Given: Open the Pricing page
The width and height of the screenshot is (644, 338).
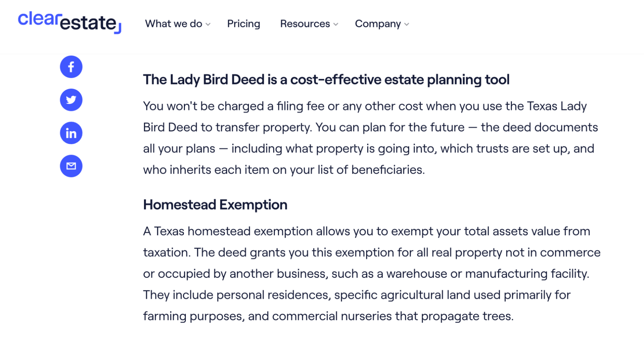Looking at the screenshot, I should coord(244,23).
